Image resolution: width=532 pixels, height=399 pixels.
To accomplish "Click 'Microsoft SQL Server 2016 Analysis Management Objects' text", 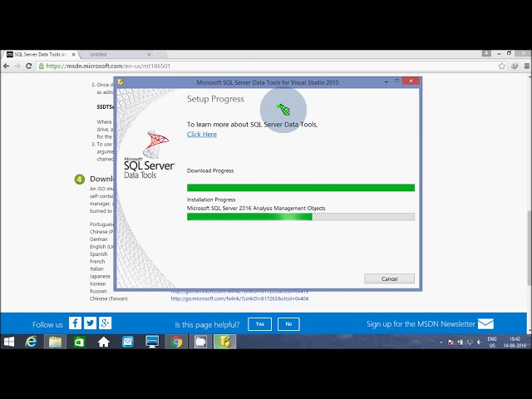I will 256,208.
